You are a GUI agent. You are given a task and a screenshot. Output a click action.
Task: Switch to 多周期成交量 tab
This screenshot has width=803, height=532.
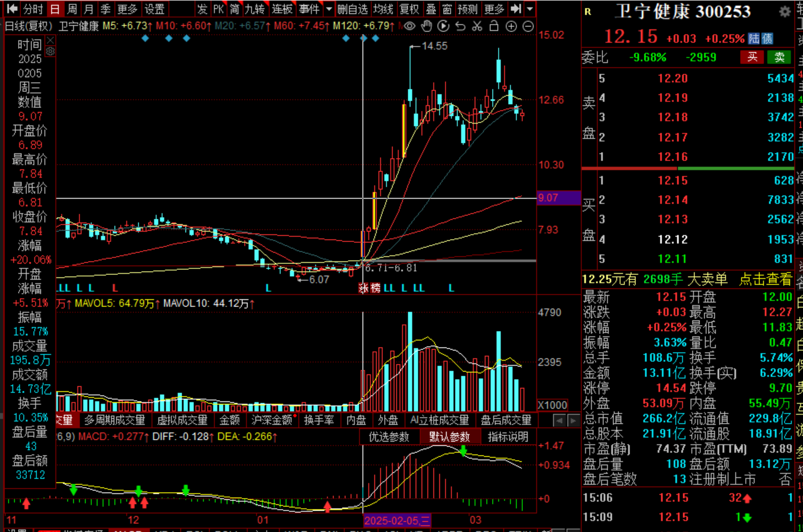click(115, 420)
